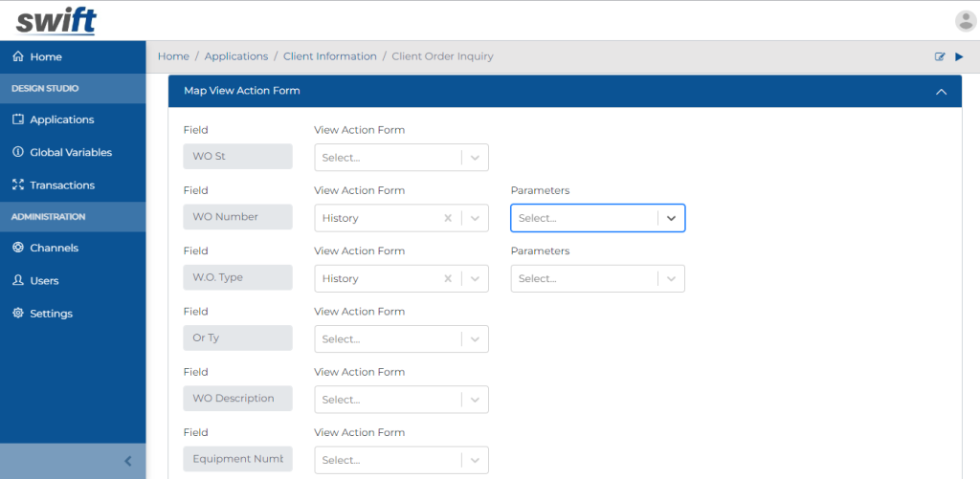Clear History selection for WO Number
The height and width of the screenshot is (479, 980).
448,218
